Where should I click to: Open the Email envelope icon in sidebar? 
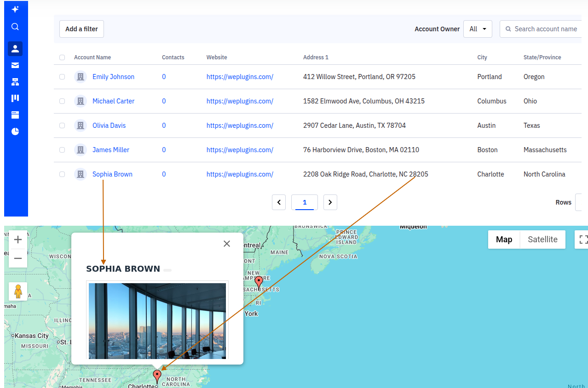coord(15,65)
